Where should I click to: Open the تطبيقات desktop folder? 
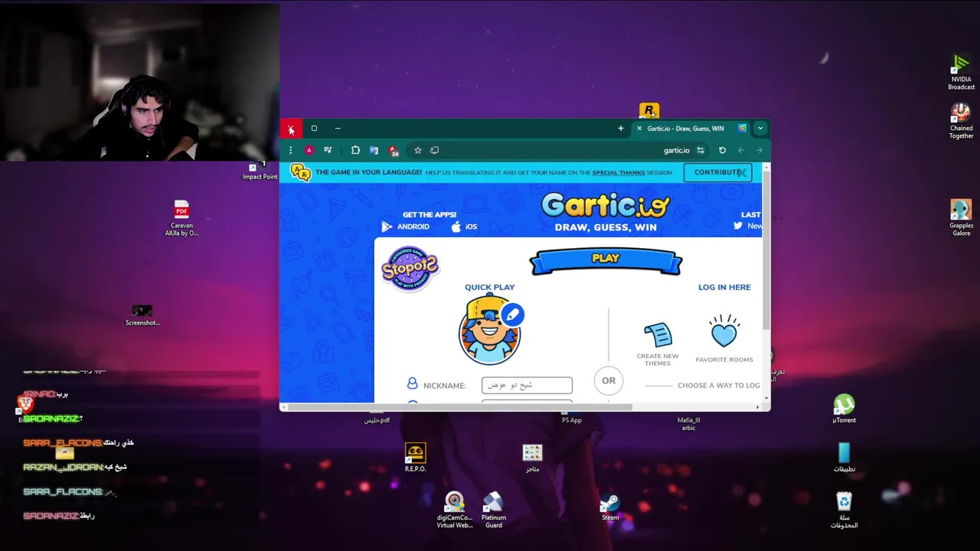pyautogui.click(x=844, y=458)
